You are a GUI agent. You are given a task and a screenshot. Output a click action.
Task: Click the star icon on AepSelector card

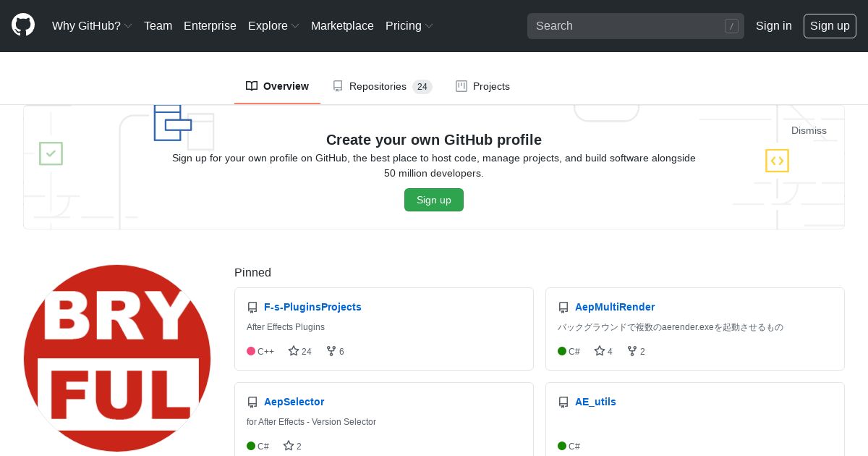289,446
